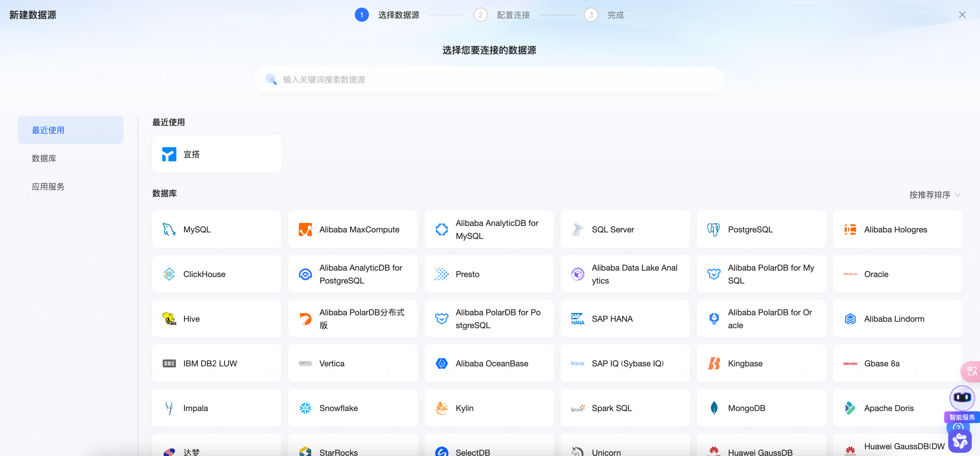Screen dimensions: 980x456
Task: Select the Alibaba OceanBase icon
Action: click(441, 363)
